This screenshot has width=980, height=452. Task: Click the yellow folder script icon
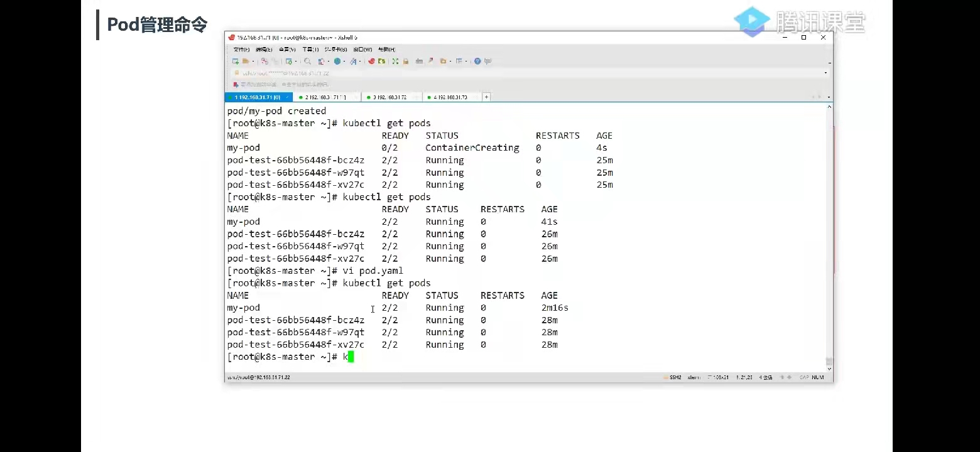tap(443, 62)
